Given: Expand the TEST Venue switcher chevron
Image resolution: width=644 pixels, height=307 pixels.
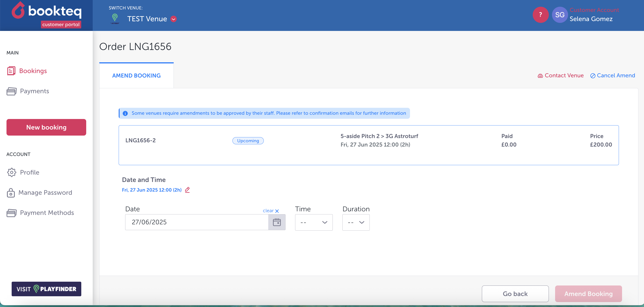Looking at the screenshot, I should (174, 19).
